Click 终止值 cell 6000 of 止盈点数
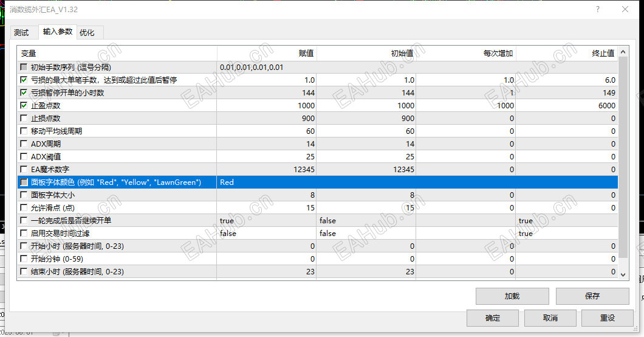Image resolution: width=644 pixels, height=337 pixels. coord(567,106)
